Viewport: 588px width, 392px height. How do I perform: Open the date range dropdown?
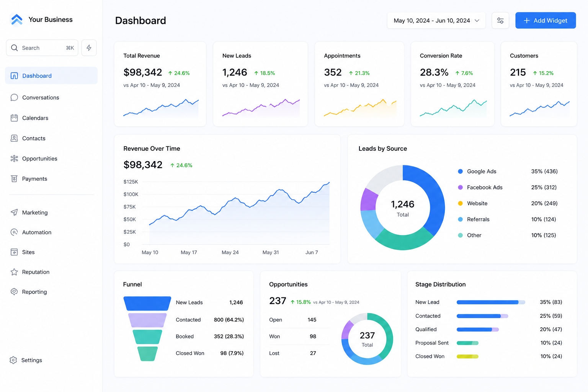tap(436, 21)
